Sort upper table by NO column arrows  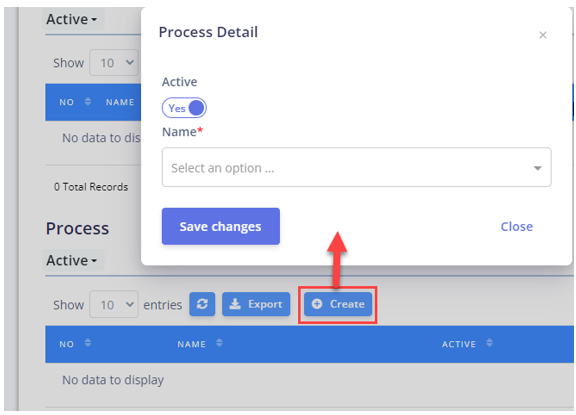click(87, 101)
